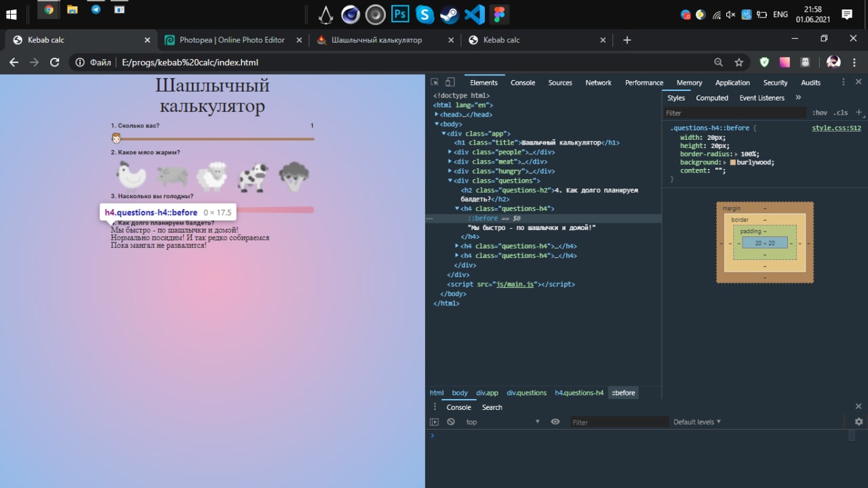Open Telegram from the taskbar
868x488 pixels.
coord(96,10)
